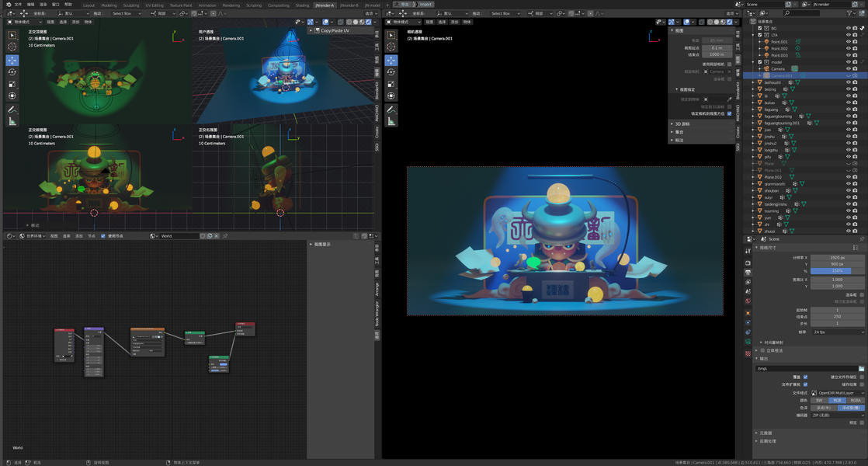Toggle the 覆盖 overwrite checkbox

[x=805, y=377]
